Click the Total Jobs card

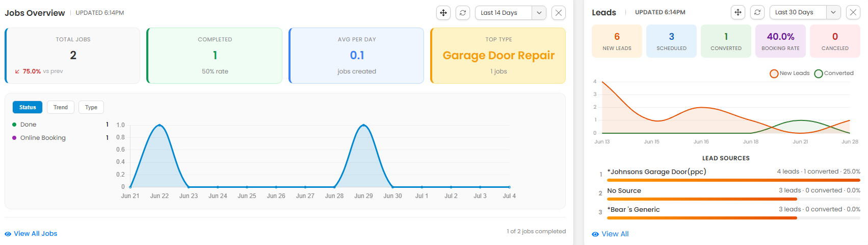pyautogui.click(x=72, y=56)
